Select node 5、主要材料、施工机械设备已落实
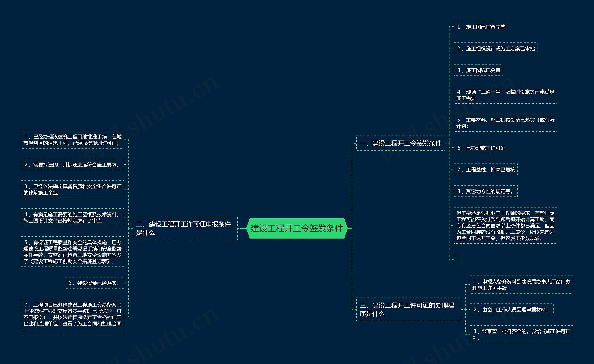Viewport: 594px width, 364px height. point(505,123)
